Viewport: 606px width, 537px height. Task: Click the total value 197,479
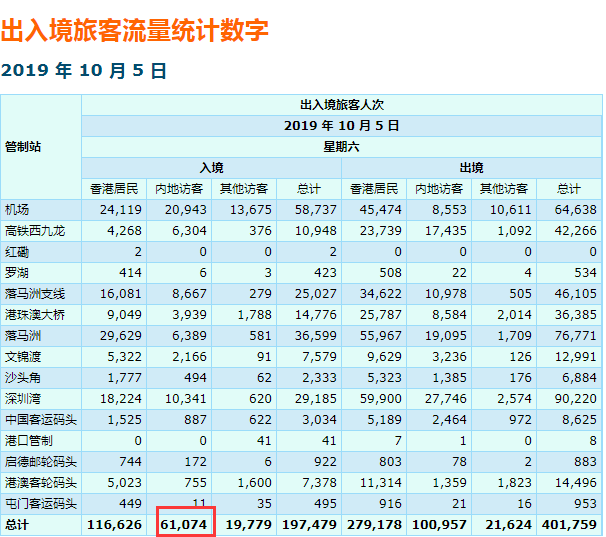[309, 525]
